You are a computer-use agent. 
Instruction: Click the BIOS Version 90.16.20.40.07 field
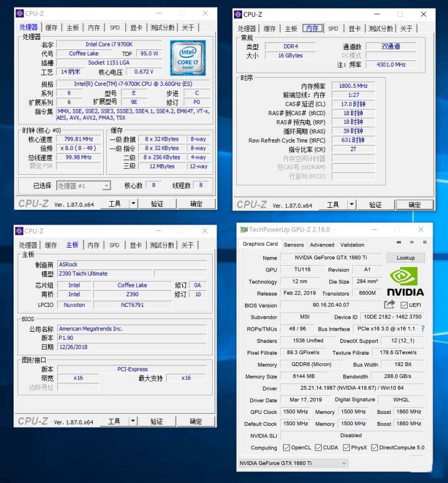(x=331, y=304)
